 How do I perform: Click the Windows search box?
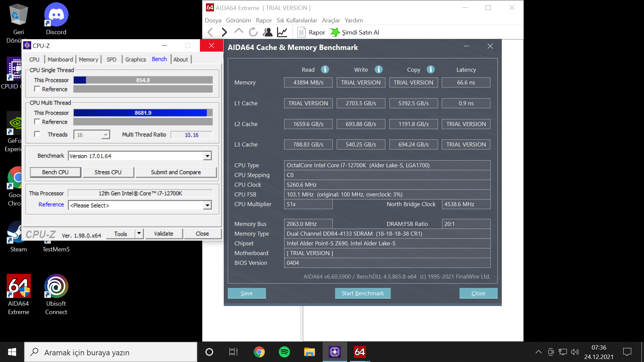tap(111, 352)
